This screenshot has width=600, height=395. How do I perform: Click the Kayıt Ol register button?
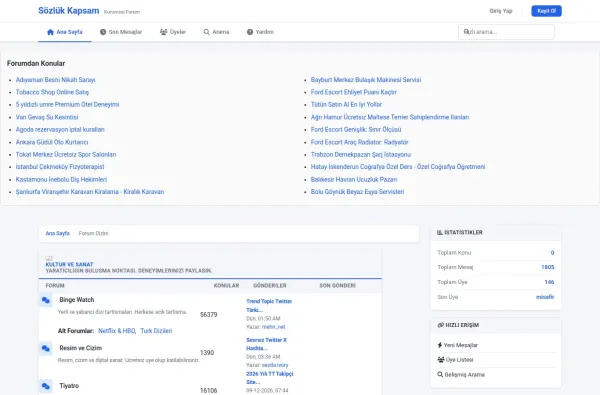point(546,11)
